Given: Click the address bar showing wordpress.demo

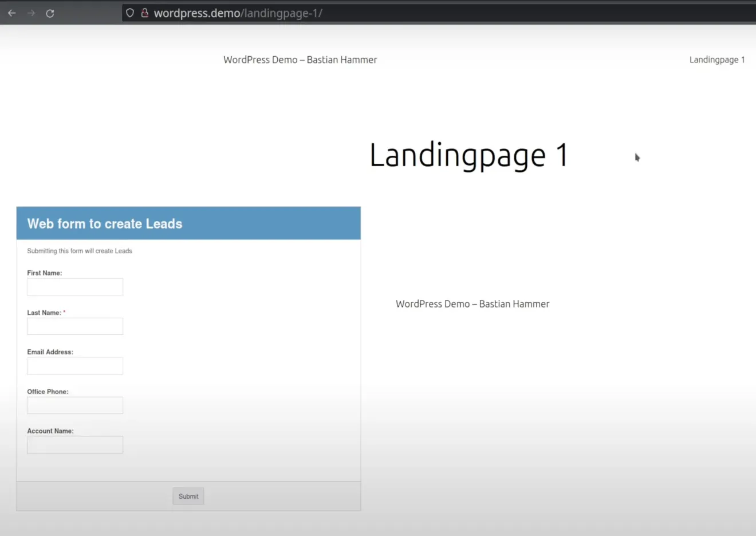Looking at the screenshot, I should point(198,13).
